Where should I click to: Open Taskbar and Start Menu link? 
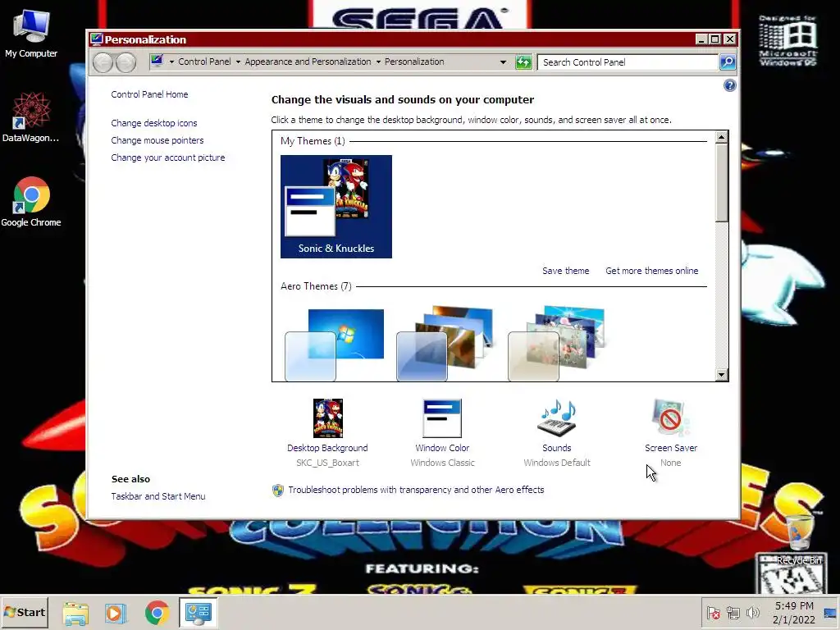tap(158, 496)
